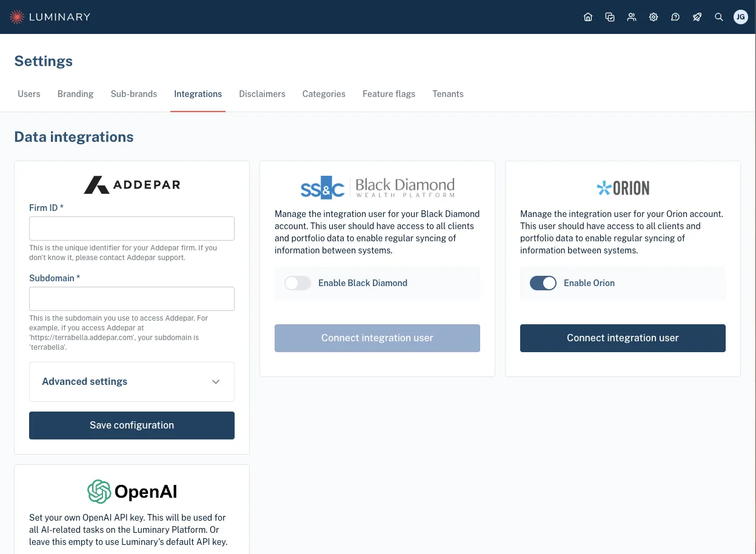Screen dimensions: 756x554
Task: Enable the Black Diamond toggle
Action: coord(298,283)
